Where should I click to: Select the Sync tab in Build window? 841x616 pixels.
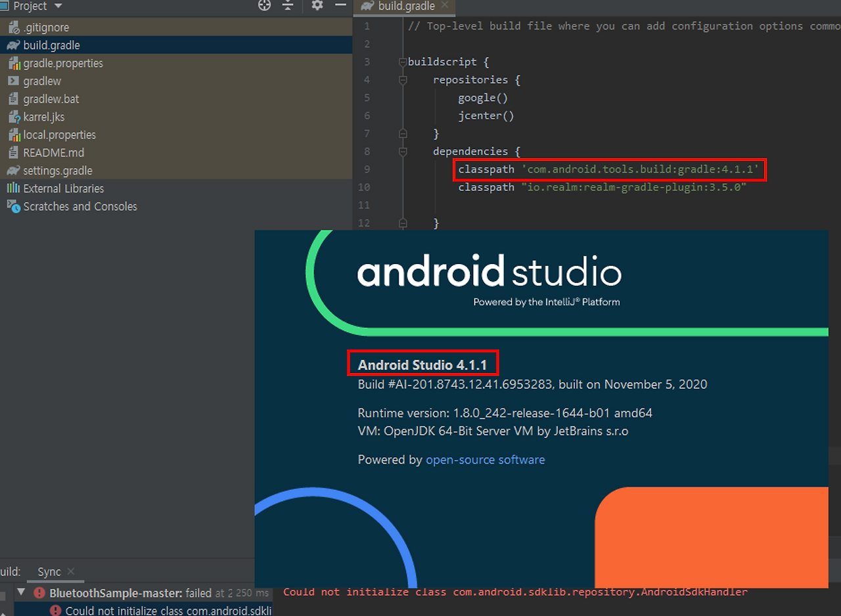pos(49,571)
